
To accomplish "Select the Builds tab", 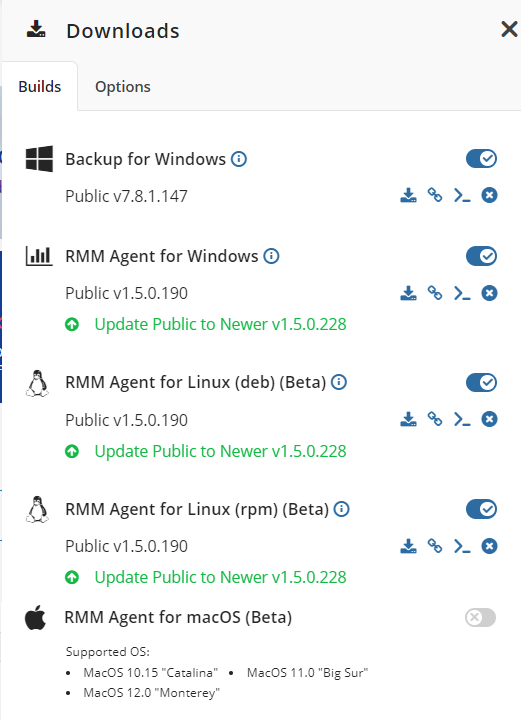I will tap(39, 86).
